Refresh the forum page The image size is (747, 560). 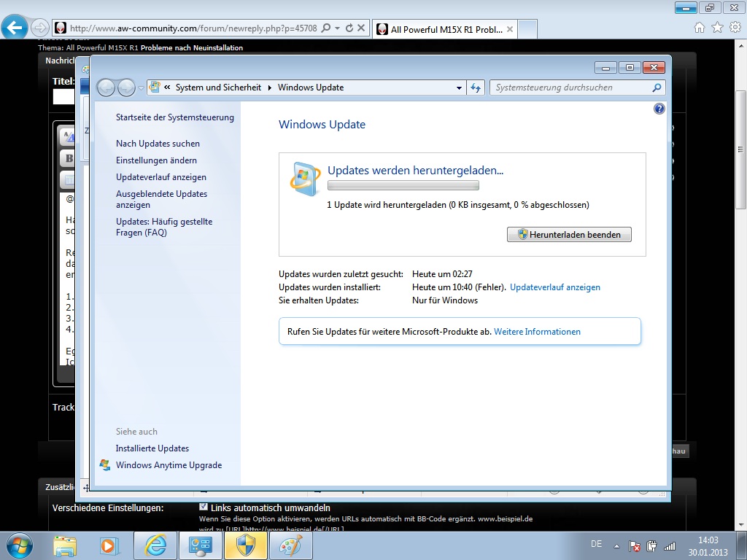click(x=349, y=28)
